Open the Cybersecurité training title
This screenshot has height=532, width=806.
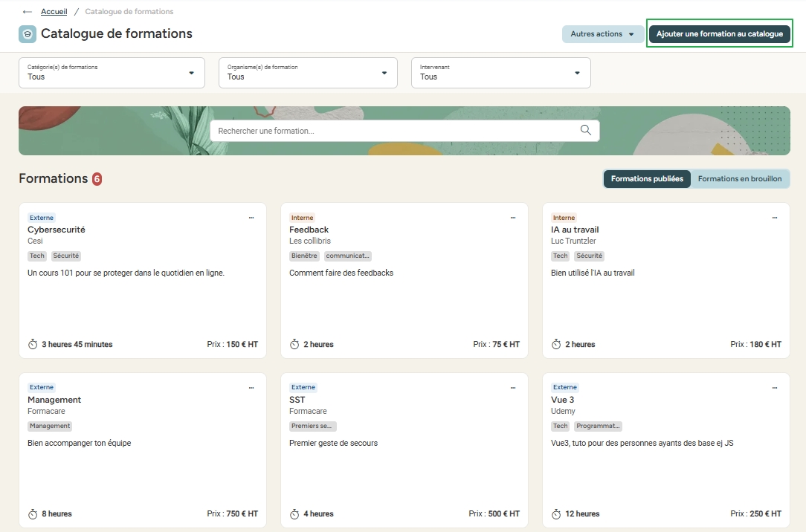pyautogui.click(x=57, y=230)
